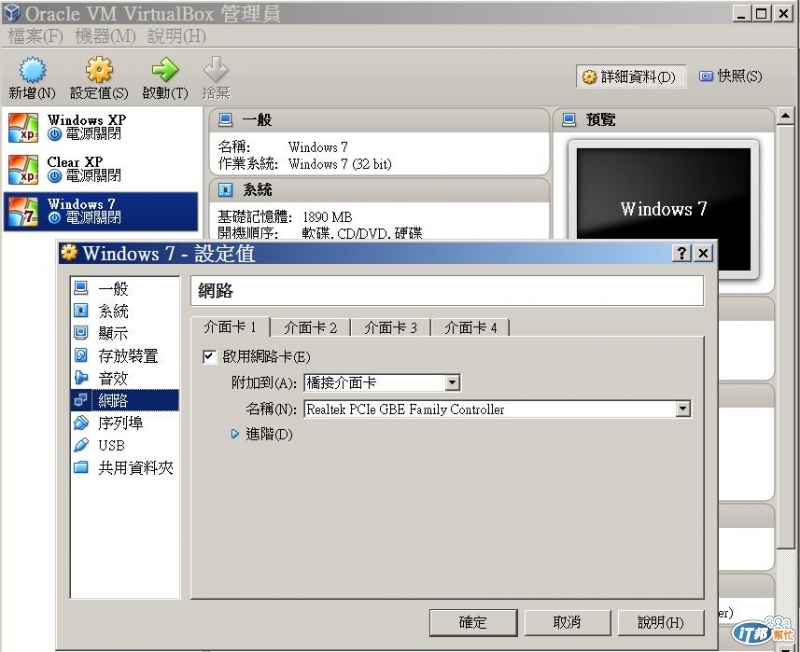Open the 檔案(F) menu

click(36, 36)
